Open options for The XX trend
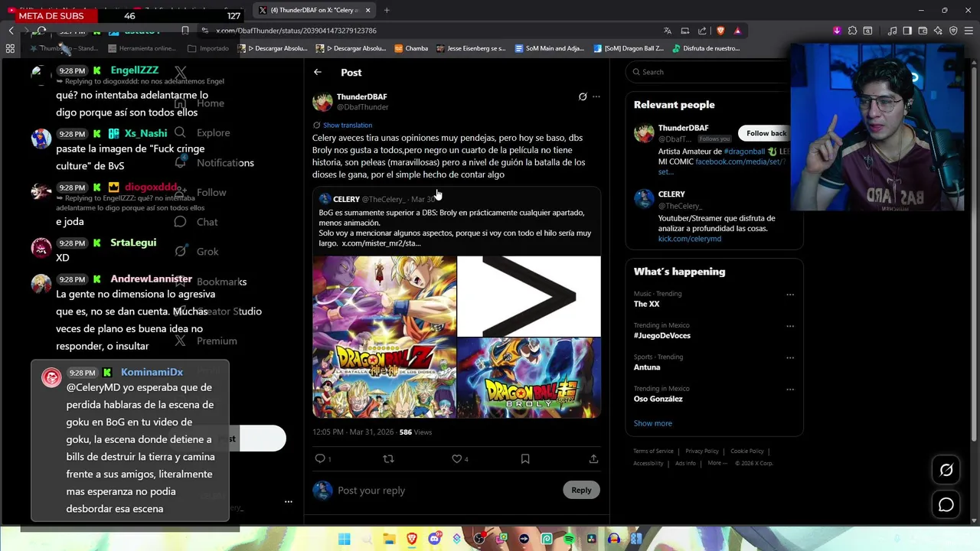 pos(790,295)
